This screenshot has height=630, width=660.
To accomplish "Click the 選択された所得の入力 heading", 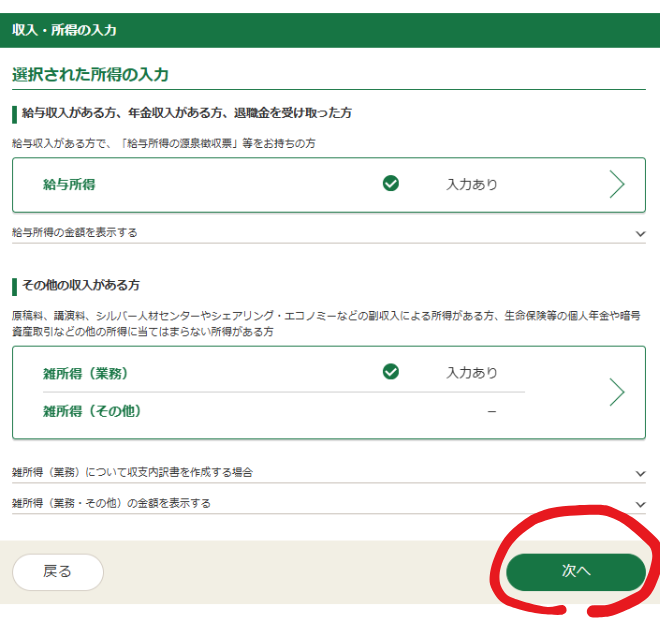I will tap(90, 75).
